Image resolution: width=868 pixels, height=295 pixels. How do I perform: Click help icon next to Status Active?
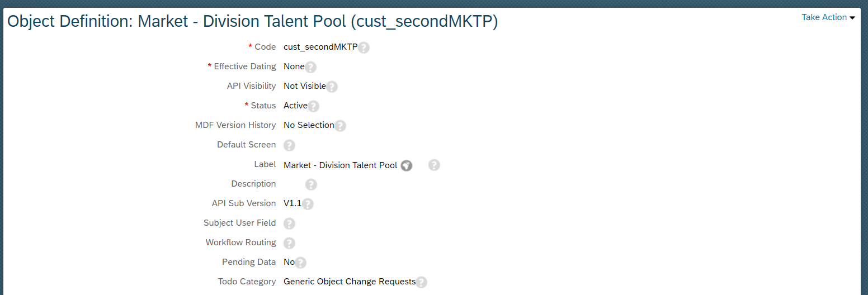click(x=313, y=106)
